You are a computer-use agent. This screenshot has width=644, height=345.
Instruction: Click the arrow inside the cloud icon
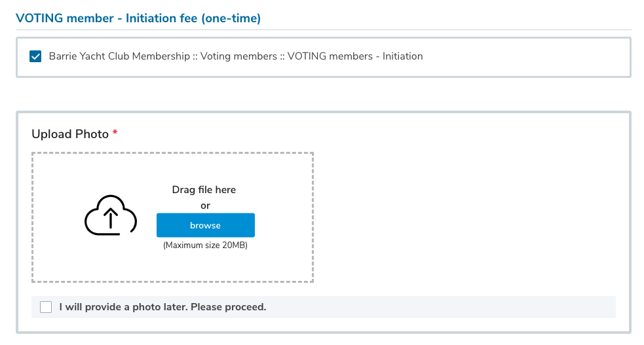(110, 219)
